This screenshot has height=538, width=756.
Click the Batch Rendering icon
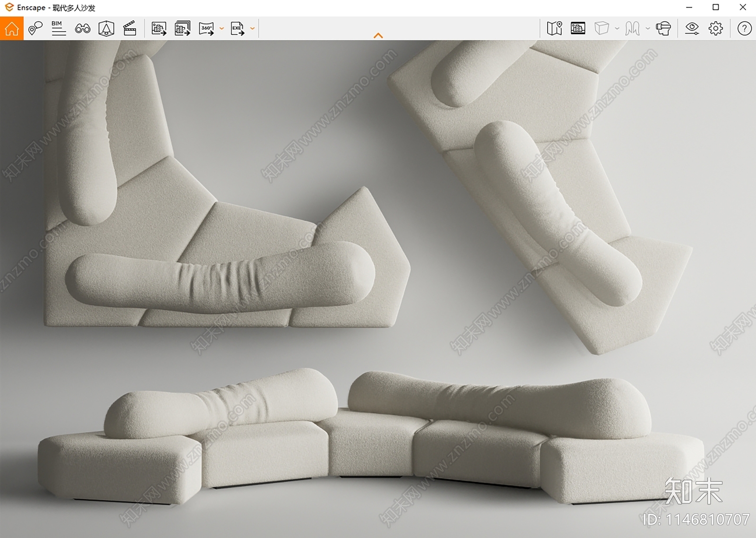[x=182, y=28]
